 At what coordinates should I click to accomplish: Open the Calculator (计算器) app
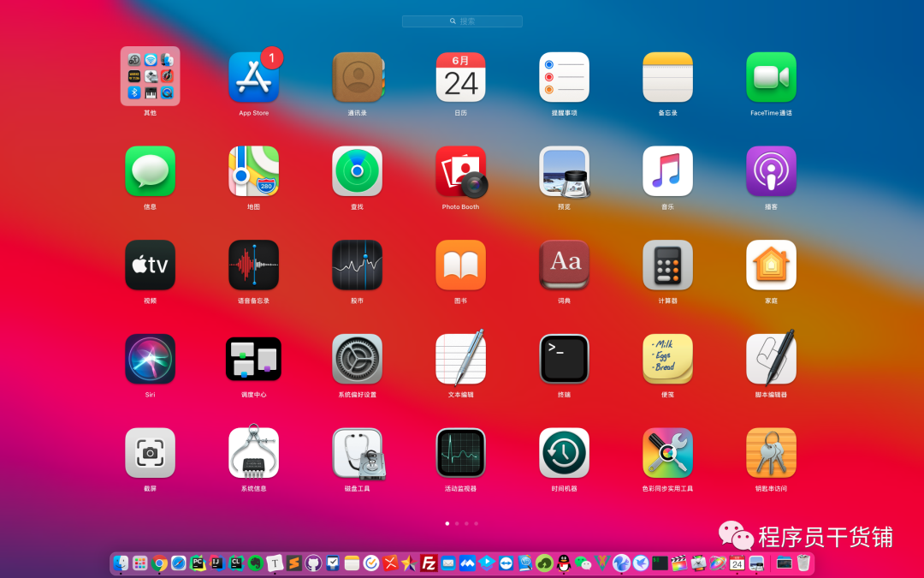(667, 265)
